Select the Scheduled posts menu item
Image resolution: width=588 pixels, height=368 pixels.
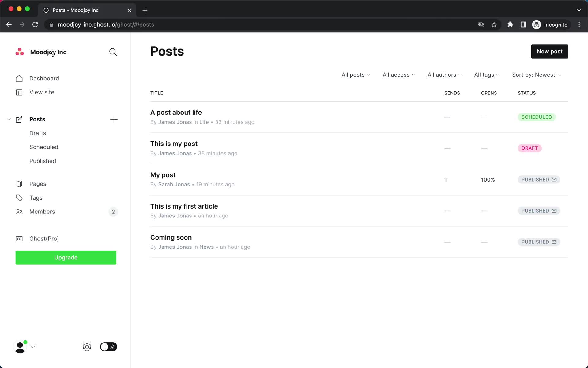(x=43, y=147)
